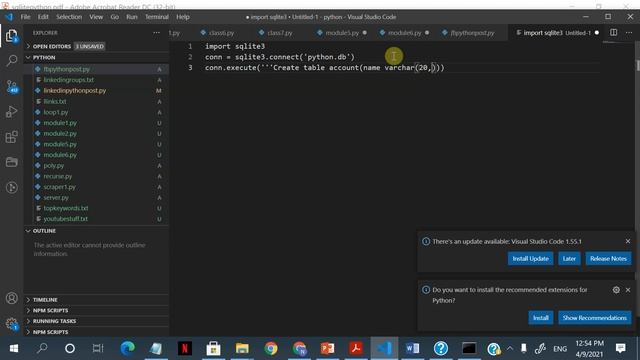Open topkeywords.txt in the file tree

click(96, 208)
